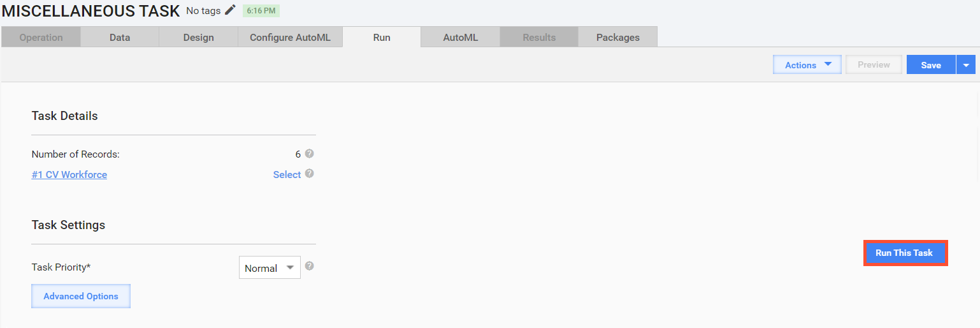
Task: Open the Task Priority Normal dropdown
Action: 270,268
